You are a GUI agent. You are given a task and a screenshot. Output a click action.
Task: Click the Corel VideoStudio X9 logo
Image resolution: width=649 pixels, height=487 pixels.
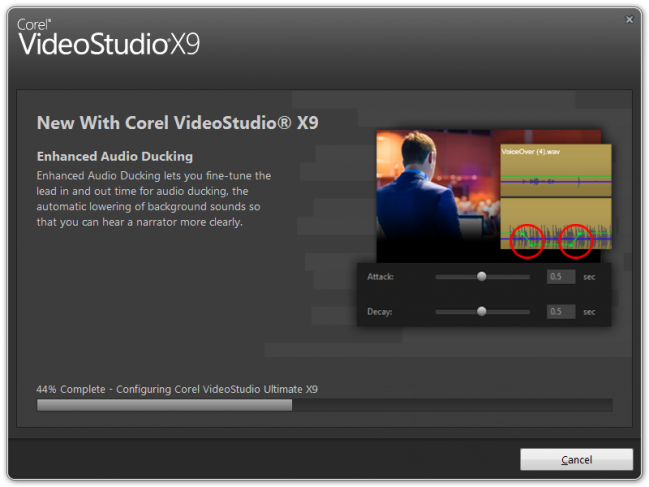click(109, 37)
